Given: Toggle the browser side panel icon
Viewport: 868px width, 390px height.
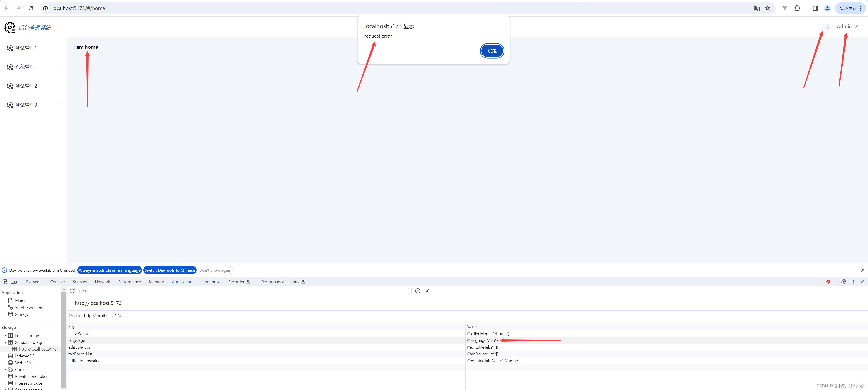Looking at the screenshot, I should (815, 8).
